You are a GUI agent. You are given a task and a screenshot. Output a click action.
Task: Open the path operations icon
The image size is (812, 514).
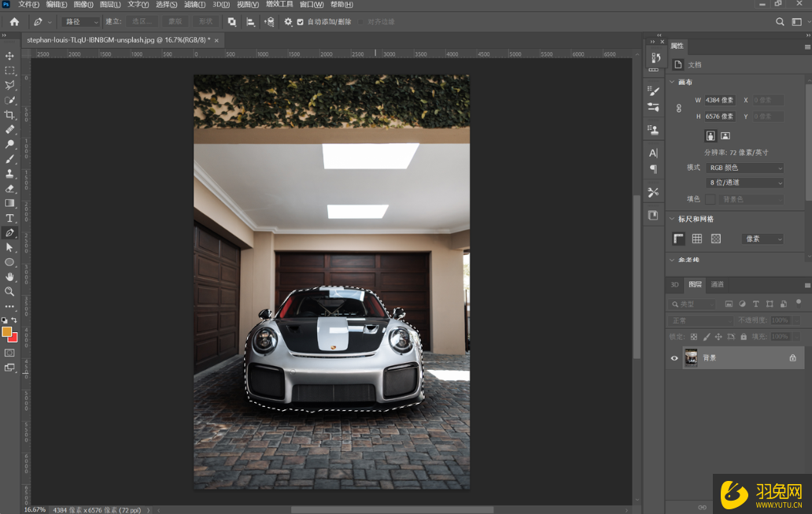coord(232,22)
